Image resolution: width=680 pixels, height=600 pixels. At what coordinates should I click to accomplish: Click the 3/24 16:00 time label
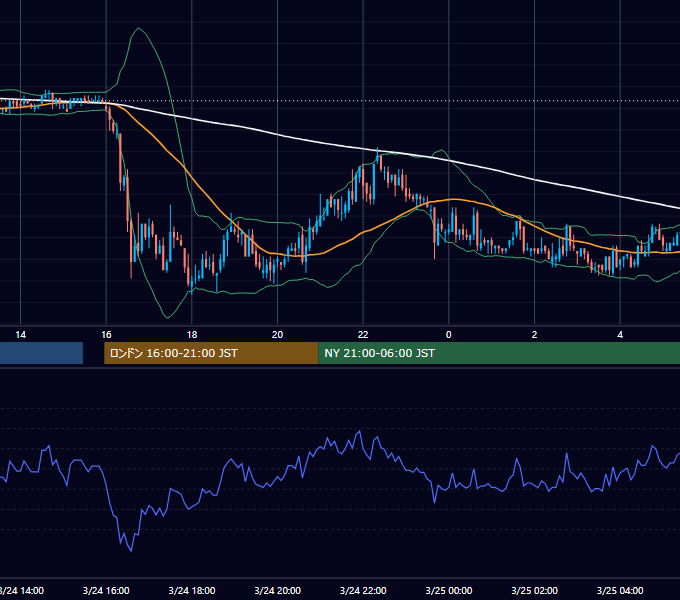point(106,590)
